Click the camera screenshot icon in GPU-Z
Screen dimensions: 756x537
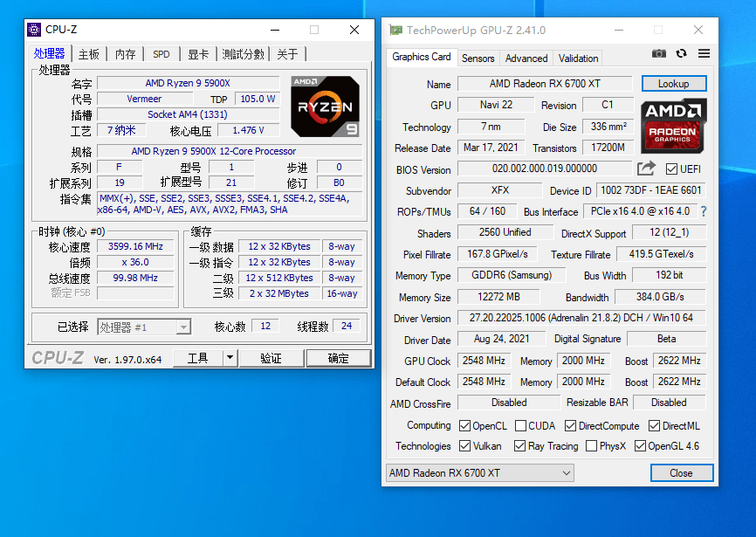658,52
